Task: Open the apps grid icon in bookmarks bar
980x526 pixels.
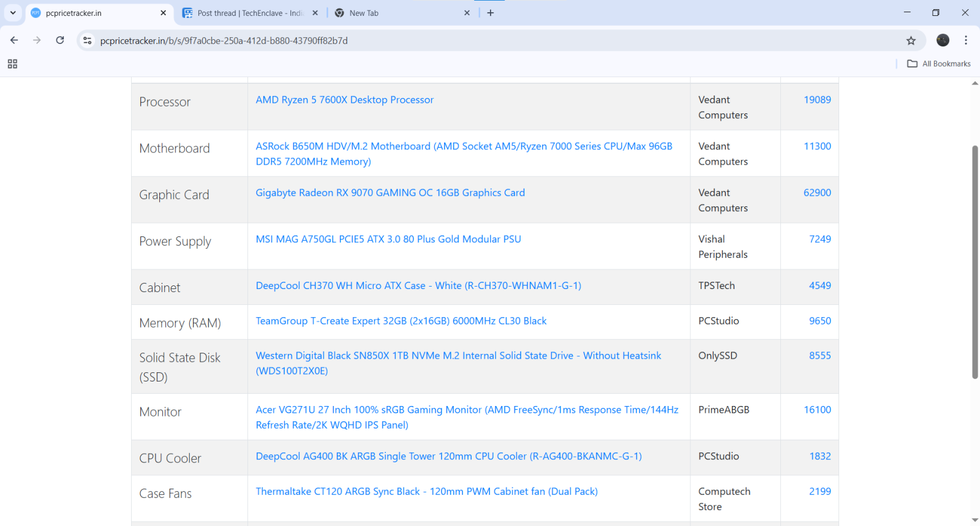Action: coord(12,64)
